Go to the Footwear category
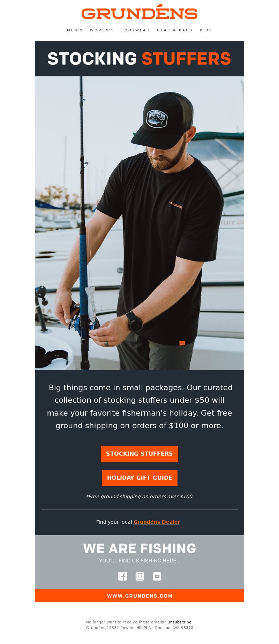 click(x=135, y=30)
